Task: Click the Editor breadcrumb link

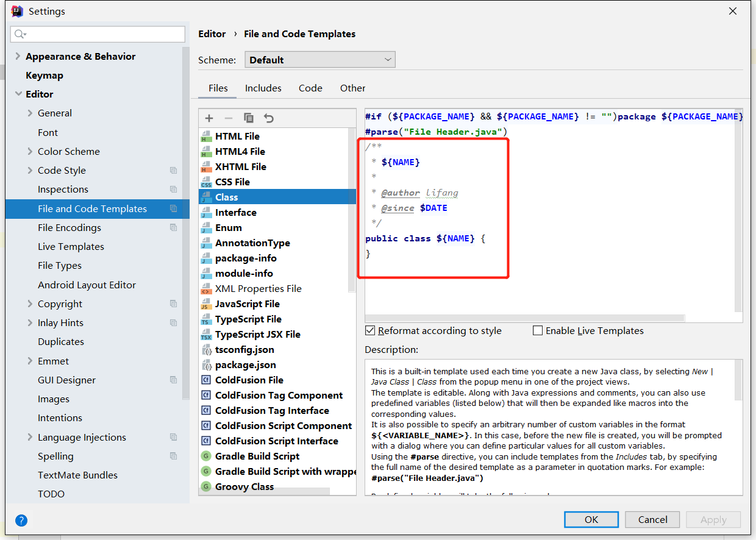Action: (x=212, y=34)
